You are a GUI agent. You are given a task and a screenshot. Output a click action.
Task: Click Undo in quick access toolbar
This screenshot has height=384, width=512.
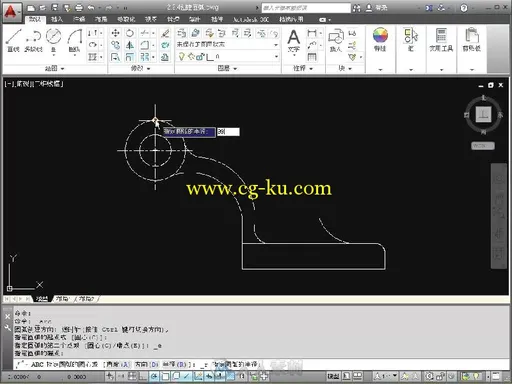(91, 7)
